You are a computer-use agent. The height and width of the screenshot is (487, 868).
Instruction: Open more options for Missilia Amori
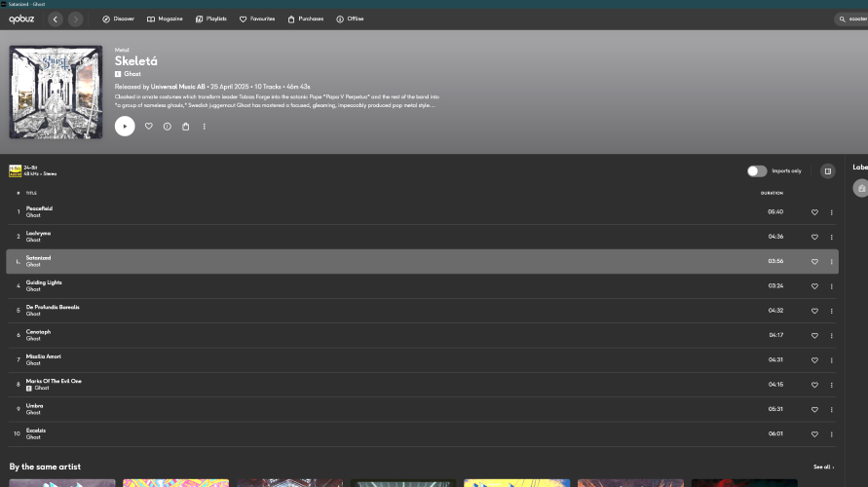[831, 359]
